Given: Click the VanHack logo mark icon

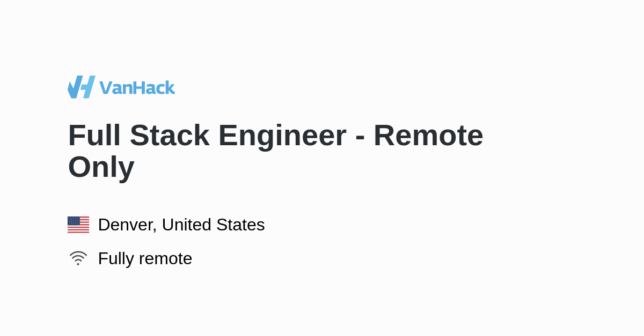Looking at the screenshot, I should (x=81, y=87).
